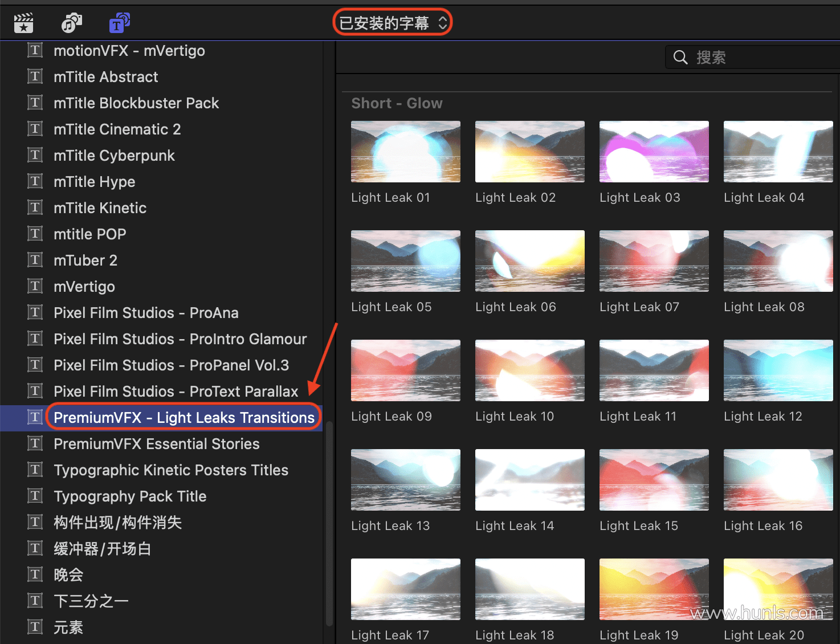Screen dimensions: 840x644
Task: Click the Short - Glow section heading
Action: tap(397, 103)
